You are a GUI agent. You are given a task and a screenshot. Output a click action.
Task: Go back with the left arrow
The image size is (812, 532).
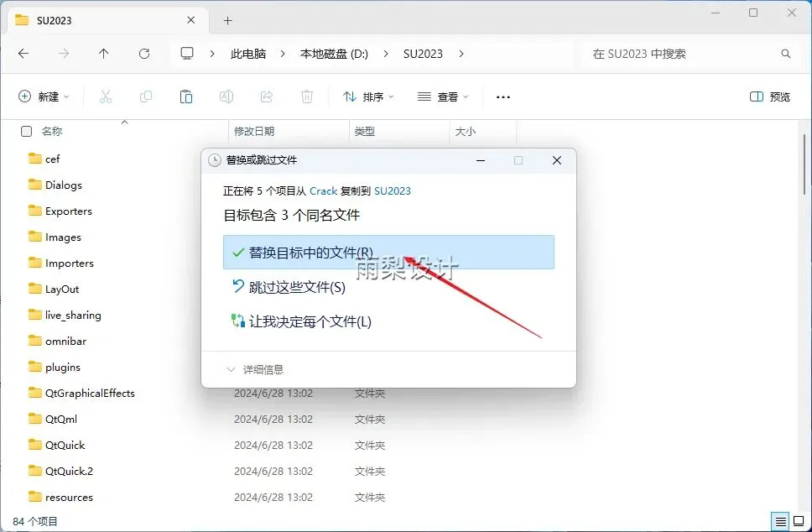[x=23, y=54]
